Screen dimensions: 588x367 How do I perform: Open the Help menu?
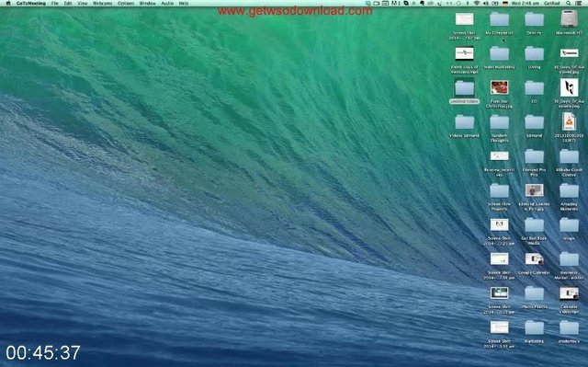point(184,3)
